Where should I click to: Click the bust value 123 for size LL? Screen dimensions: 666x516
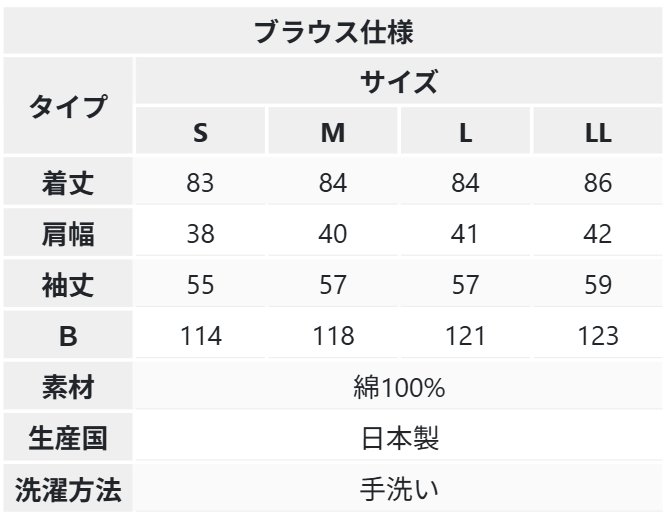[598, 337]
